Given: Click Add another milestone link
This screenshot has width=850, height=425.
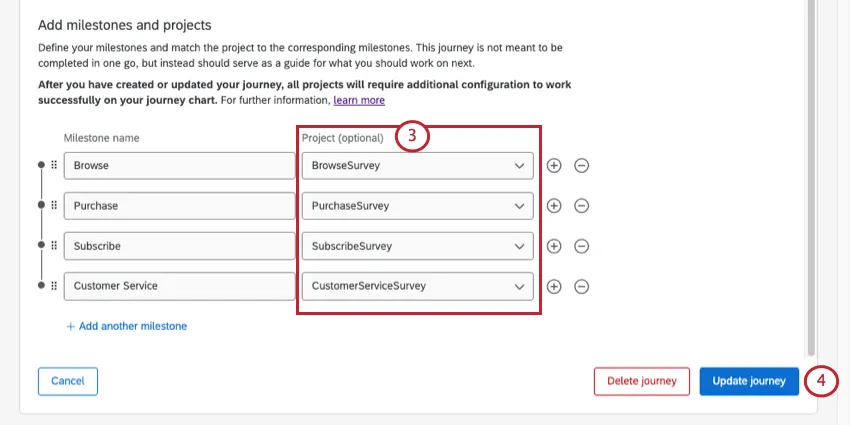Looking at the screenshot, I should tap(127, 326).
